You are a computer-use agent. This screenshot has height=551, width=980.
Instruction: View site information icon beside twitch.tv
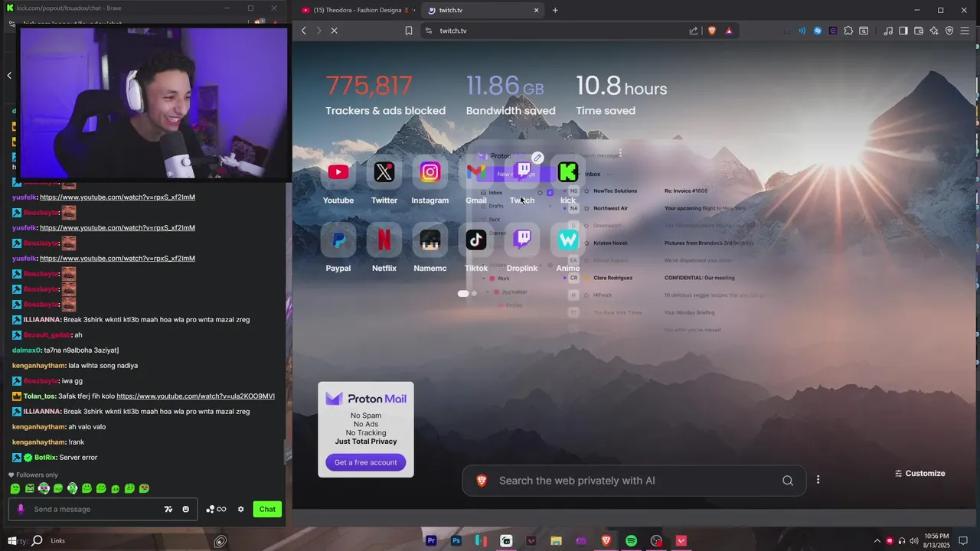coord(428,31)
